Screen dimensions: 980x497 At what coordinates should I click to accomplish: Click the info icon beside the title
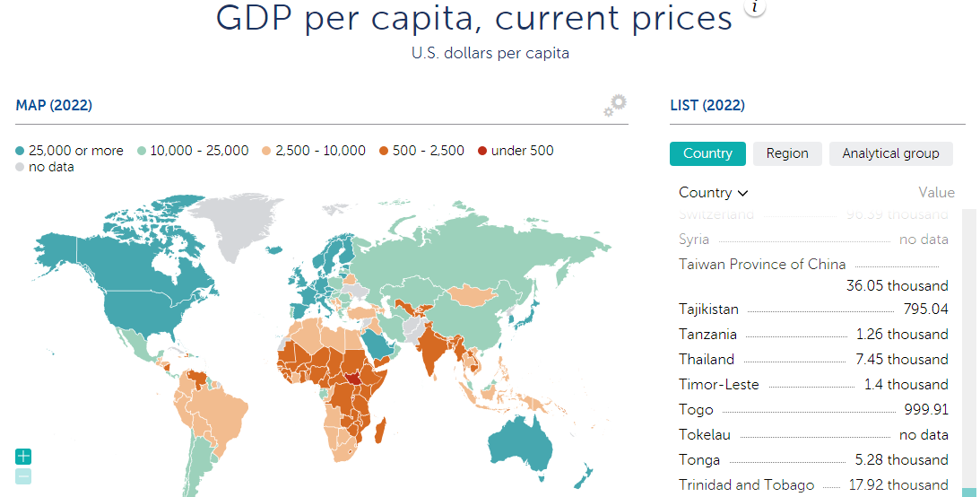click(x=755, y=7)
